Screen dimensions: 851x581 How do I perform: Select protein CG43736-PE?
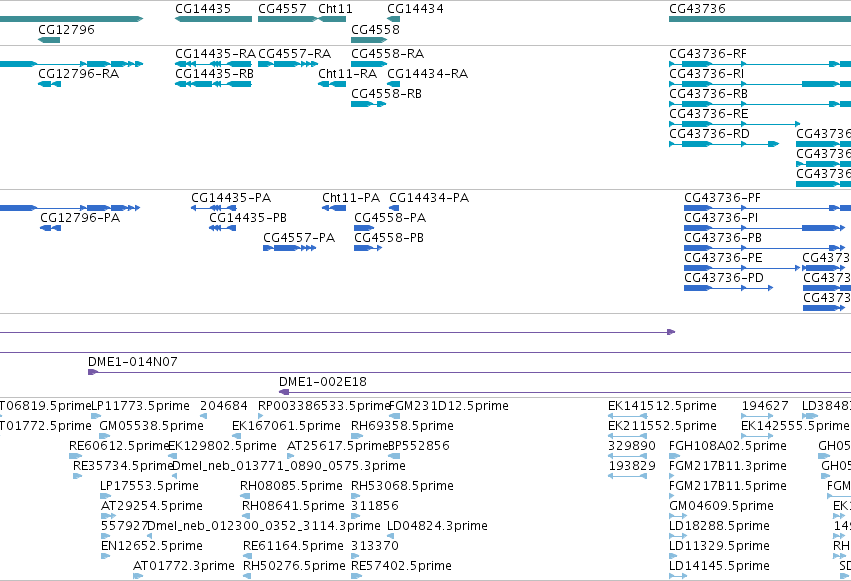pyautogui.click(x=742, y=269)
